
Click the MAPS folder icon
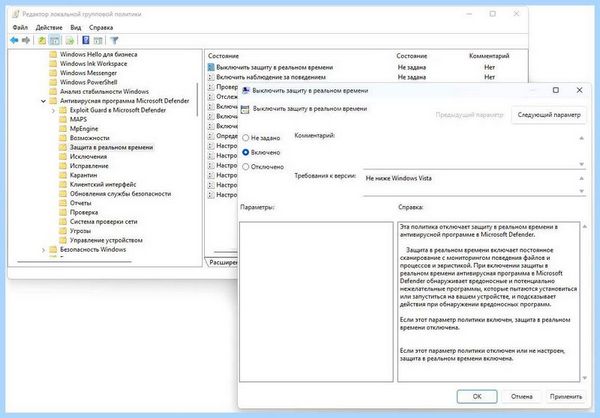coord(63,119)
